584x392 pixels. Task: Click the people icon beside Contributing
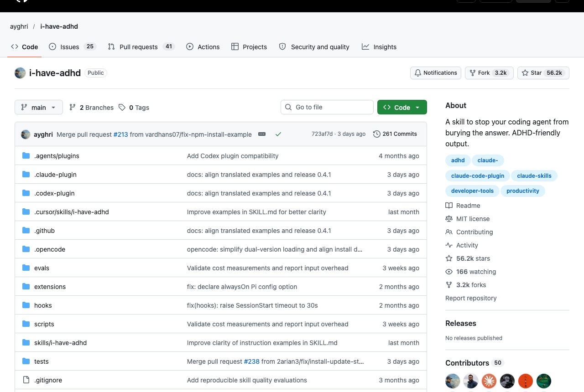point(449,232)
